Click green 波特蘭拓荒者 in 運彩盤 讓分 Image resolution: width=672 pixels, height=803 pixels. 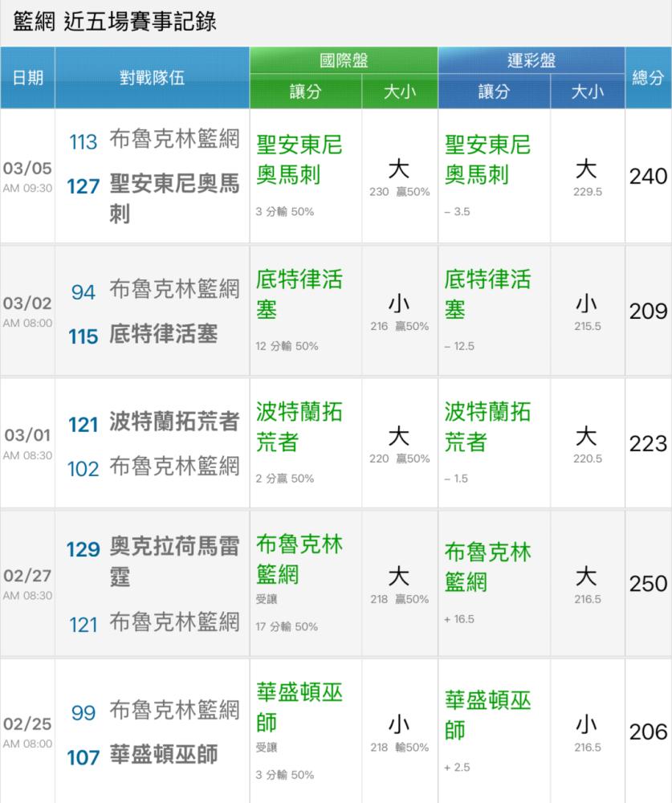click(487, 427)
